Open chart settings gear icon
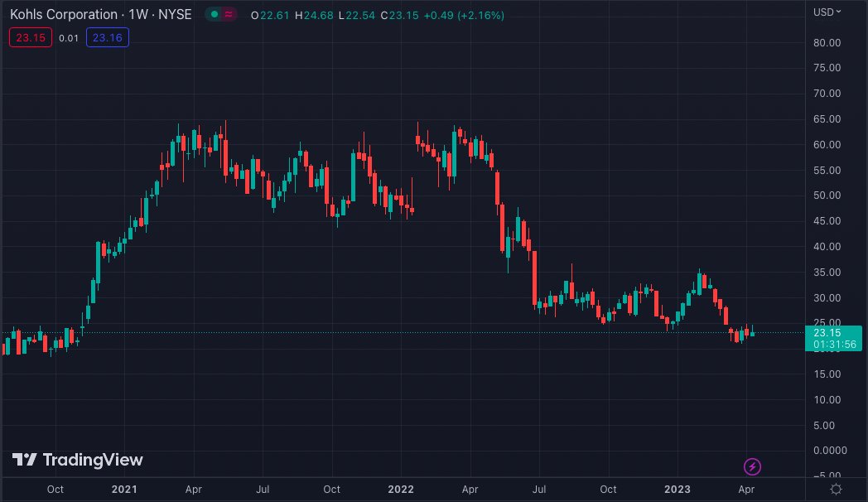 coord(836,490)
